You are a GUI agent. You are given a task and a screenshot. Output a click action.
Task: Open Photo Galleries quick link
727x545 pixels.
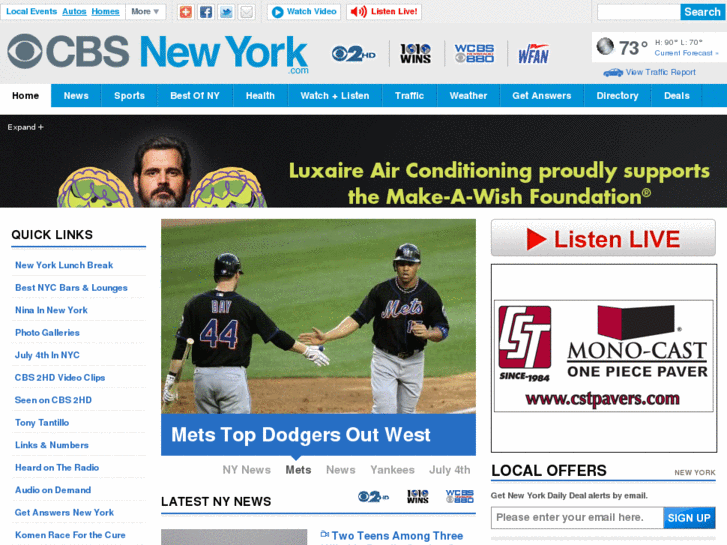(47, 333)
